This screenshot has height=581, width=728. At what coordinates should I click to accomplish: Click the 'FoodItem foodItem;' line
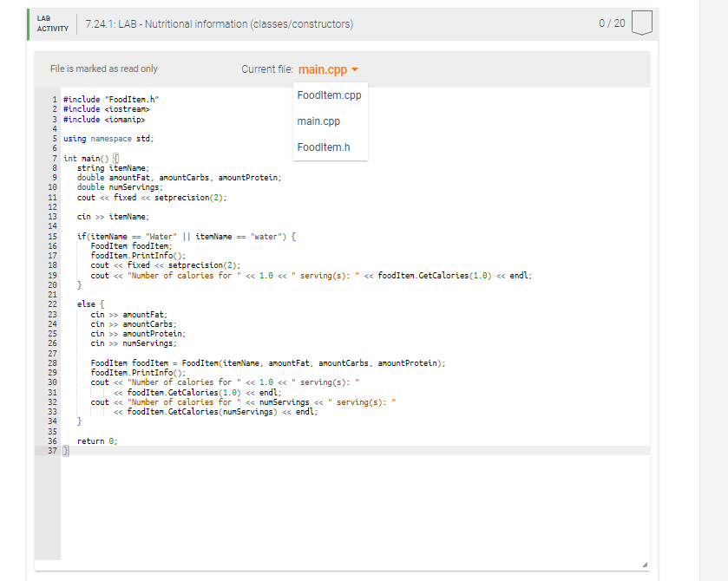pos(131,246)
